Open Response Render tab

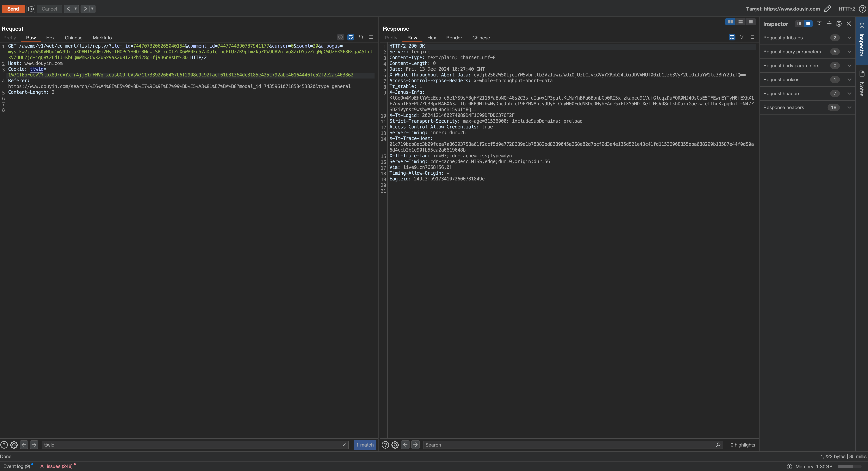(454, 38)
